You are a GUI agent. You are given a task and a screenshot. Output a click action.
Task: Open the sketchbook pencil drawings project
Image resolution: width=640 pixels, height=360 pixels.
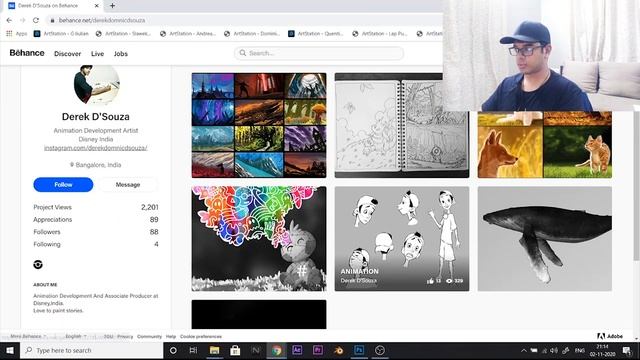click(402, 125)
